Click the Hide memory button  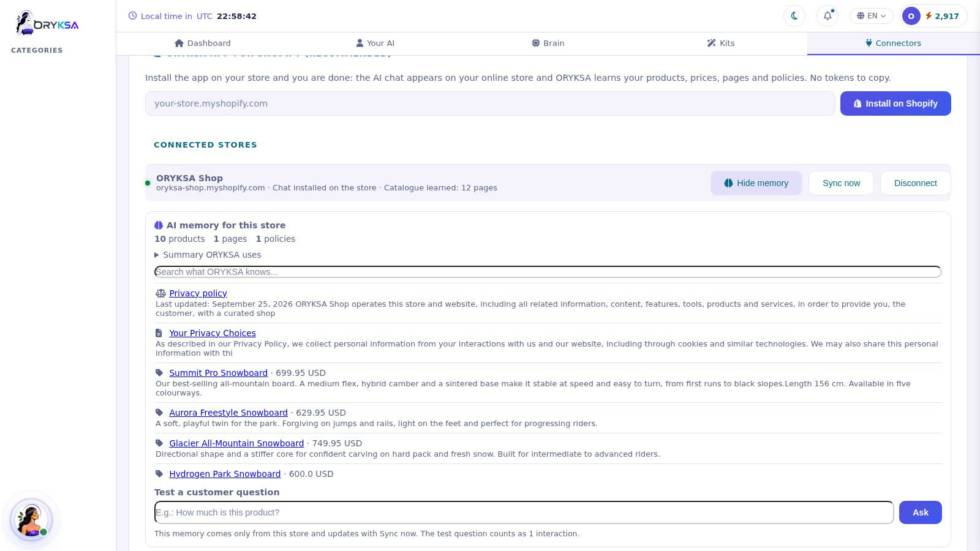click(x=756, y=183)
